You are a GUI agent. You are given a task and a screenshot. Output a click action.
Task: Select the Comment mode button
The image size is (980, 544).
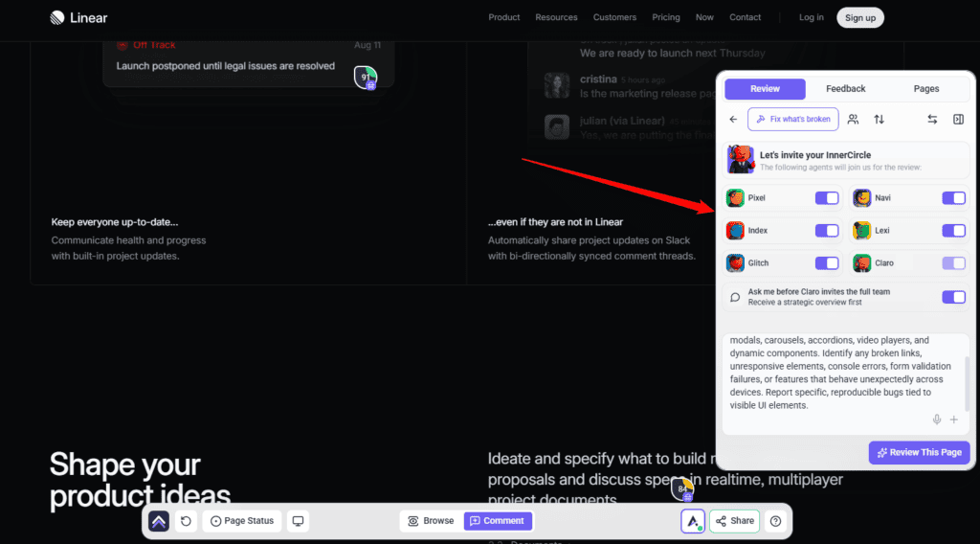(498, 521)
